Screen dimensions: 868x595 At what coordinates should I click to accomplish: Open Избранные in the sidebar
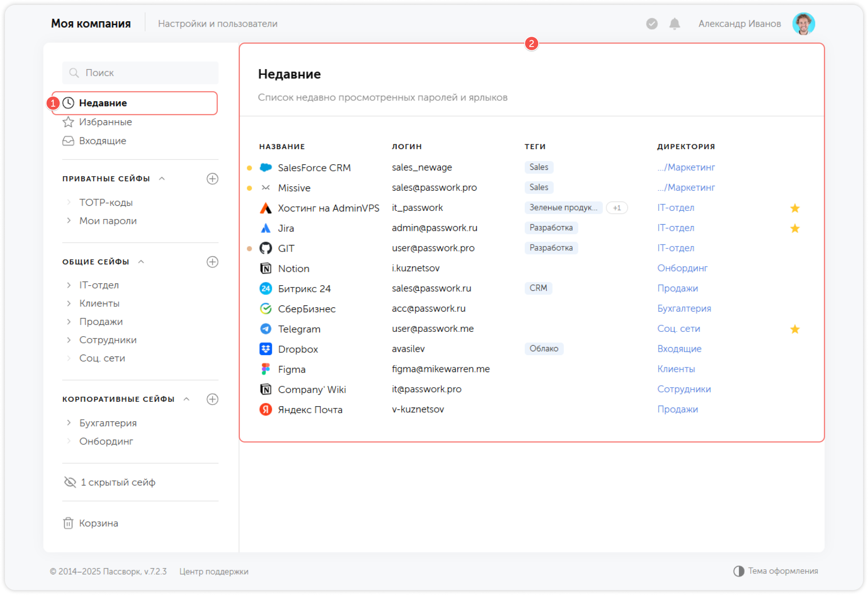click(105, 122)
